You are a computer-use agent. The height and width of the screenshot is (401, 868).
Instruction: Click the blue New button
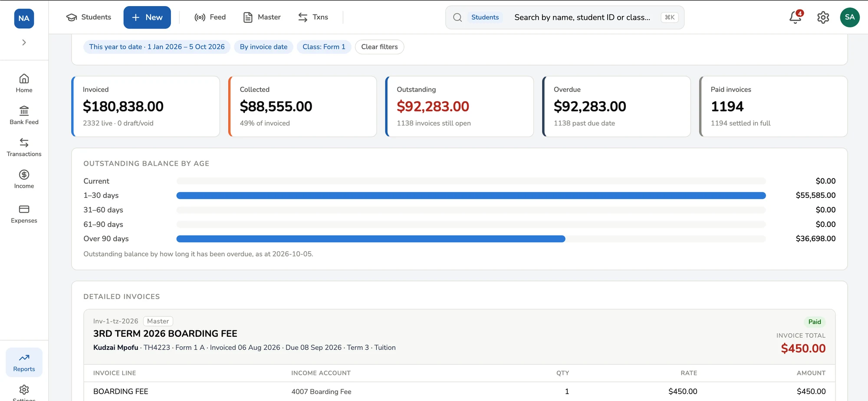click(147, 17)
